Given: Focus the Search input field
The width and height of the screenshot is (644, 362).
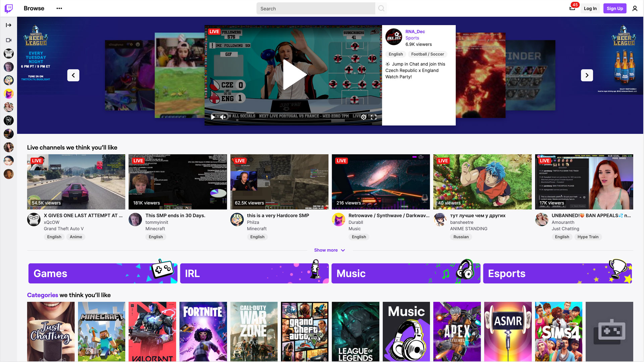Looking at the screenshot, I should [316, 8].
